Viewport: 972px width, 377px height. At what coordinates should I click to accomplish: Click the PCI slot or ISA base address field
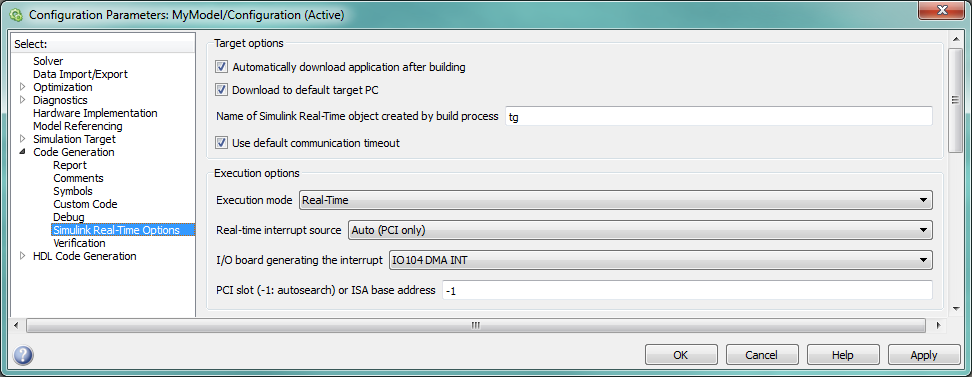point(687,290)
